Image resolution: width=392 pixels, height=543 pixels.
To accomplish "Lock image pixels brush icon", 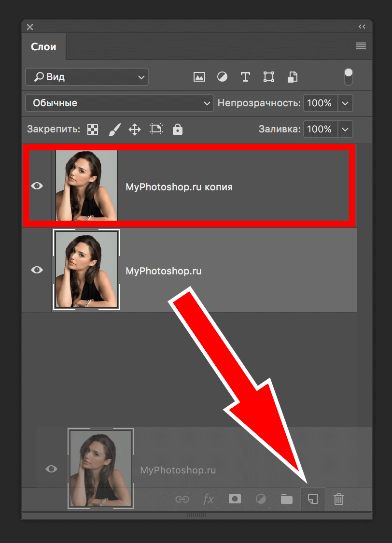I will (x=114, y=129).
